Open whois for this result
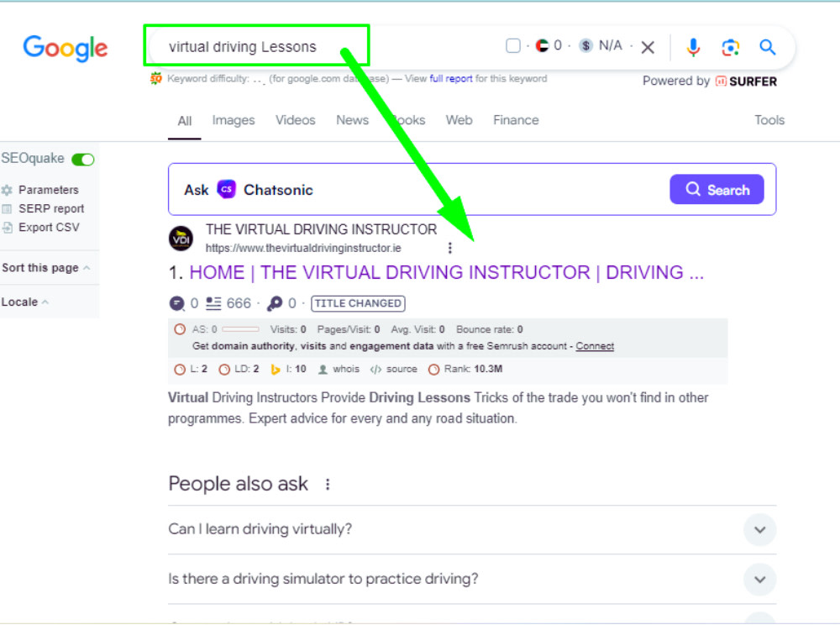This screenshot has width=840, height=630. point(339,369)
